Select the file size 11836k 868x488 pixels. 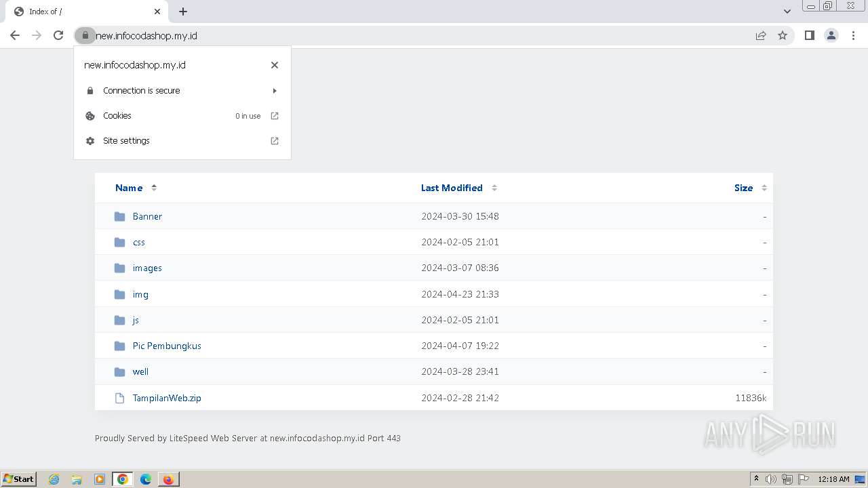tap(751, 398)
